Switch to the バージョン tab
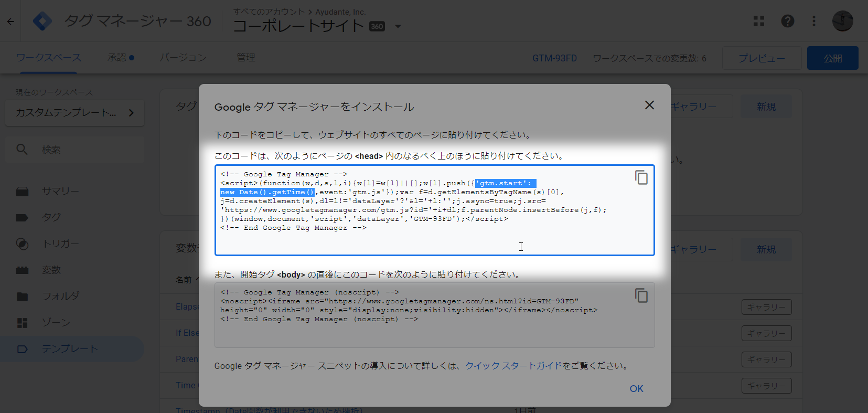 pyautogui.click(x=183, y=58)
